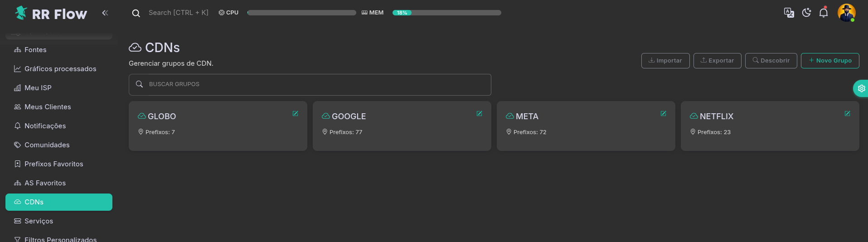868x242 pixels.
Task: Click the edit icon on GLOBO card
Action: (x=295, y=114)
